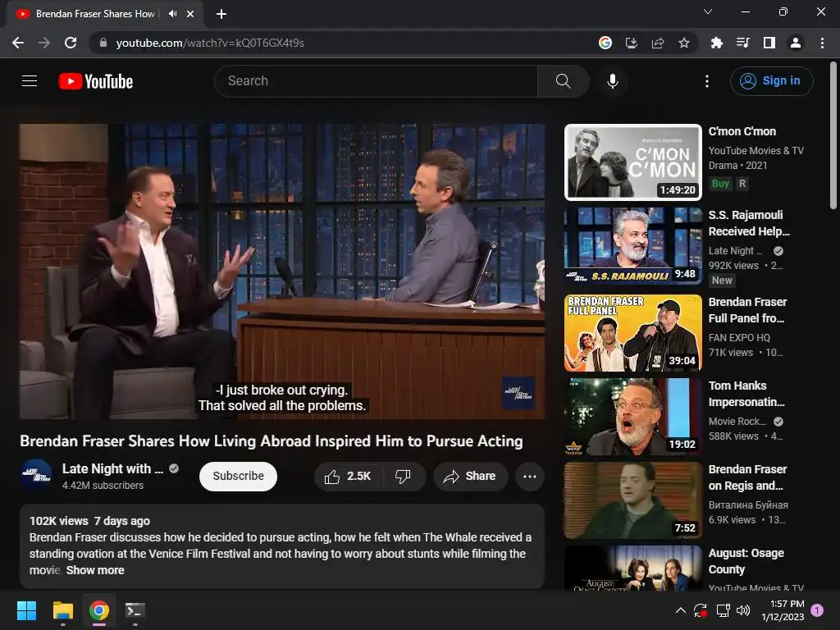Click the page vertical scrollbar
Viewport: 840px width, 630px height.
point(833,135)
